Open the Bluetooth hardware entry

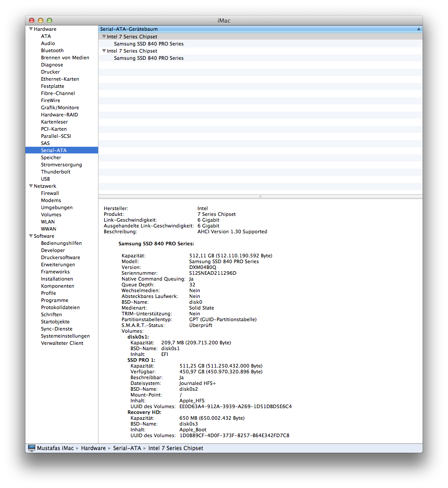coord(52,50)
